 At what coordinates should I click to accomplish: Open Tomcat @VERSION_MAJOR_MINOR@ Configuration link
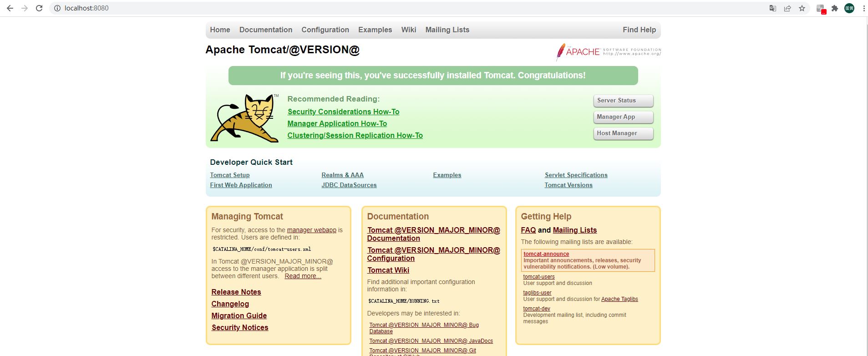pyautogui.click(x=434, y=254)
